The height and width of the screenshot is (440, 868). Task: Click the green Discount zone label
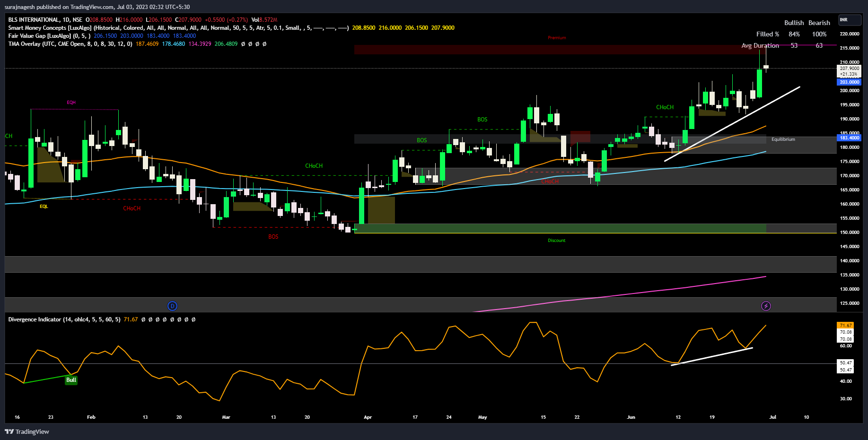[x=557, y=241]
